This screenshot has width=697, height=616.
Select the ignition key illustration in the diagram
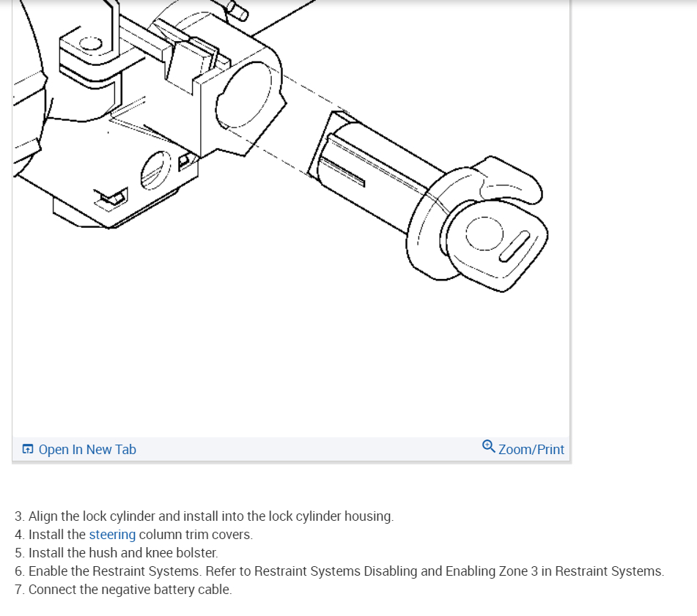click(491, 242)
